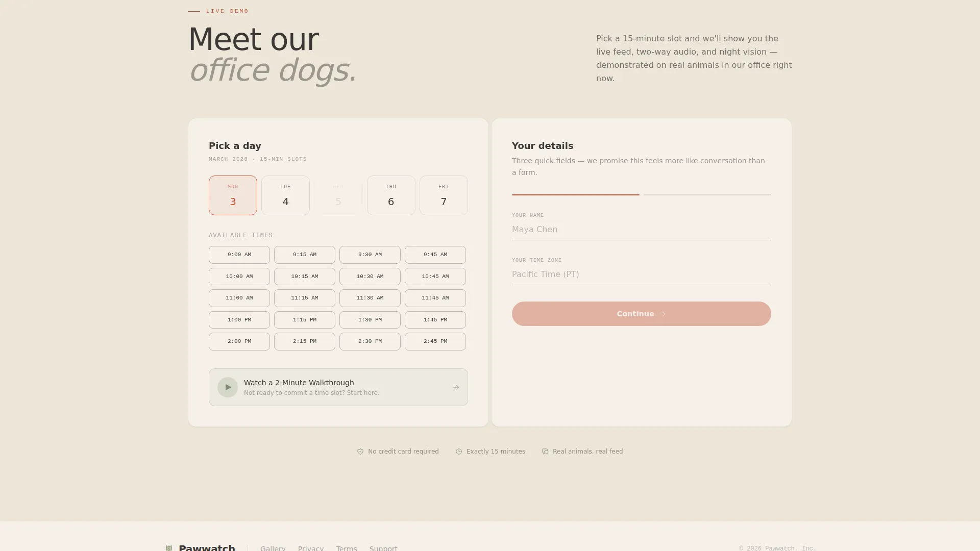This screenshot has width=980, height=551.
Task: Click the first form progress step bar
Action: (x=576, y=194)
